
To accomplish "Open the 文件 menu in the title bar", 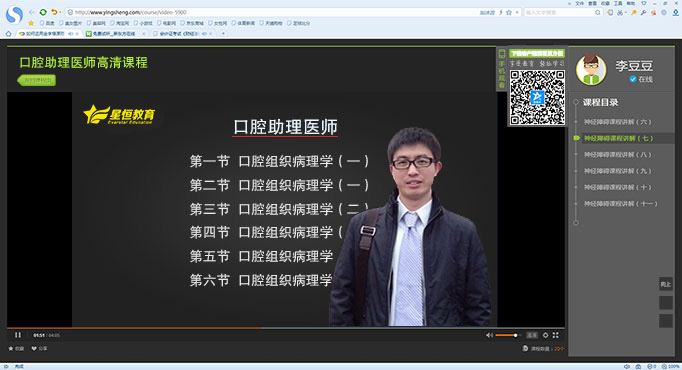I will [x=579, y=3].
